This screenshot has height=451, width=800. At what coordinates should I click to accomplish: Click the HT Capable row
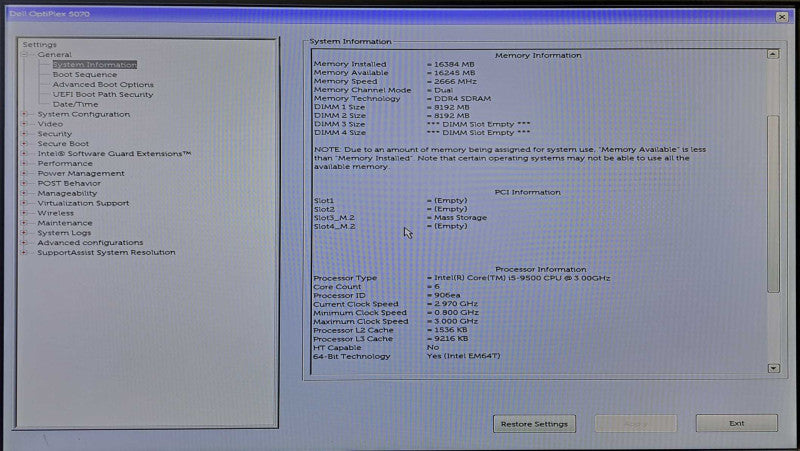tap(377, 347)
